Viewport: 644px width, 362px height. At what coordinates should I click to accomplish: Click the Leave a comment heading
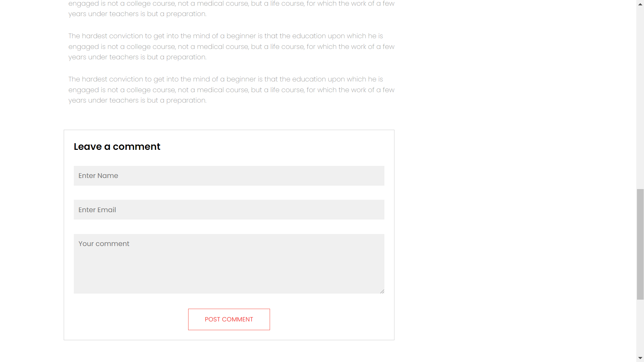coord(117,146)
